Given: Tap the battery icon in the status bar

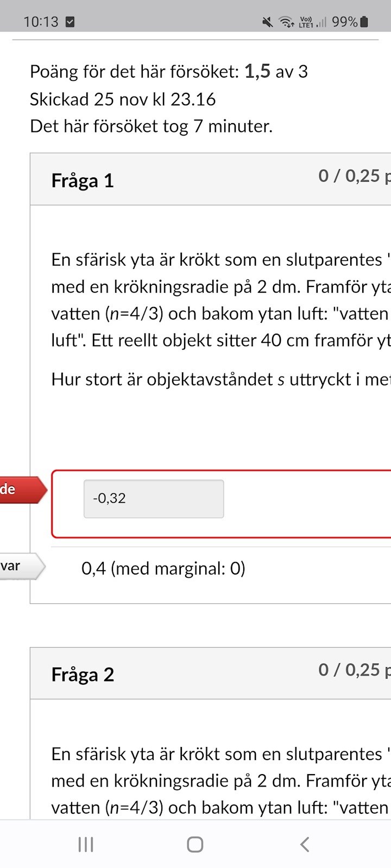Looking at the screenshot, I should tap(364, 22).
